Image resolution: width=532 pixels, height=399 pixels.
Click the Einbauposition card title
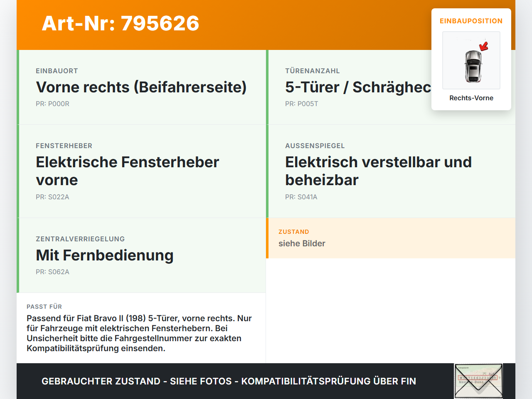471,21
